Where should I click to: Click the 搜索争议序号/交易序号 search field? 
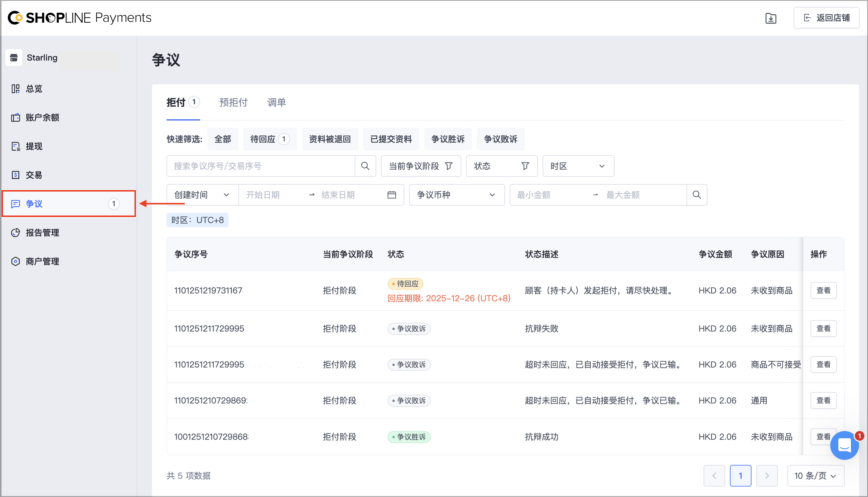(x=261, y=166)
